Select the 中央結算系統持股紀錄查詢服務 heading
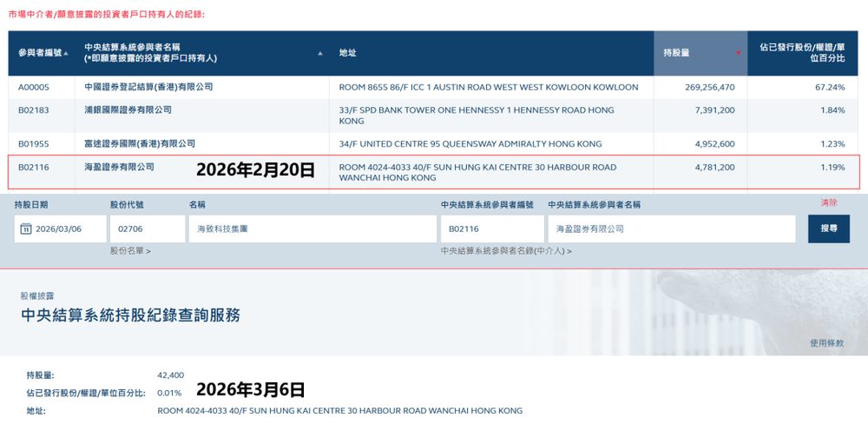 [x=131, y=315]
